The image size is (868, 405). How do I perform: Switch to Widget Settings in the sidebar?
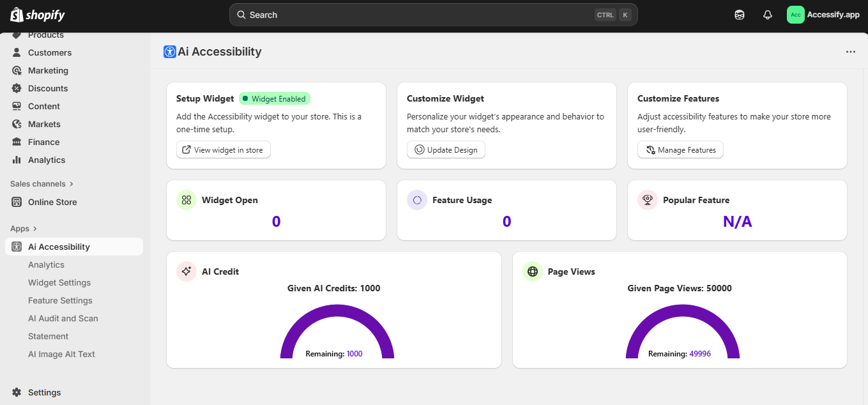click(59, 282)
